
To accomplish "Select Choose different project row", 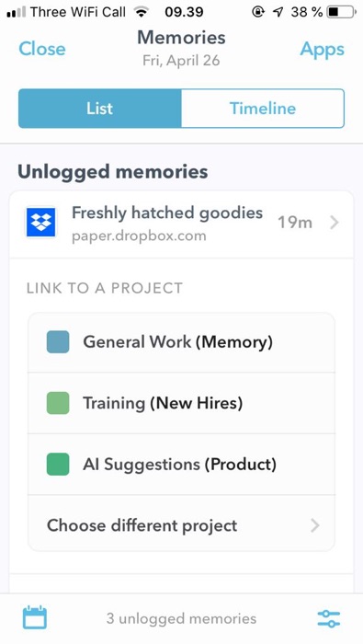I will pyautogui.click(x=181, y=525).
